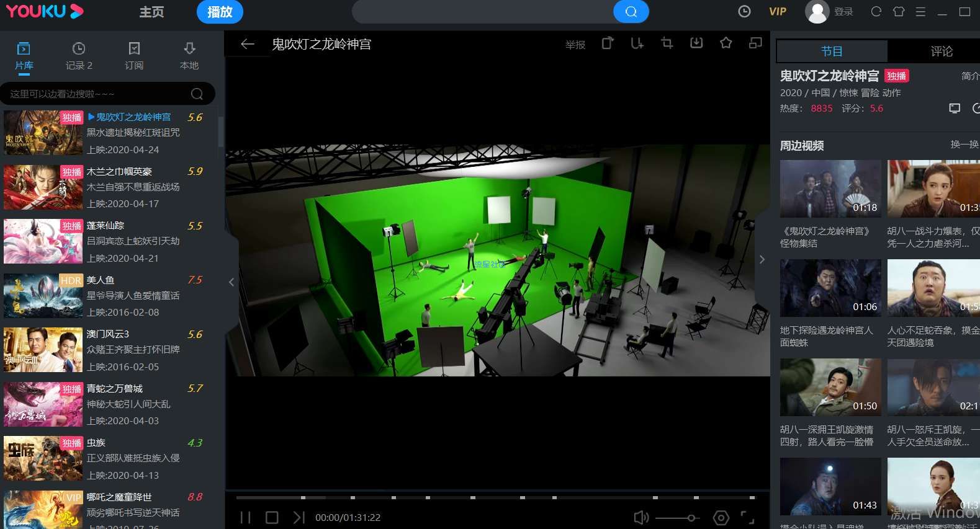Open player settings hexagon icon
The image size is (980, 529).
721,517
